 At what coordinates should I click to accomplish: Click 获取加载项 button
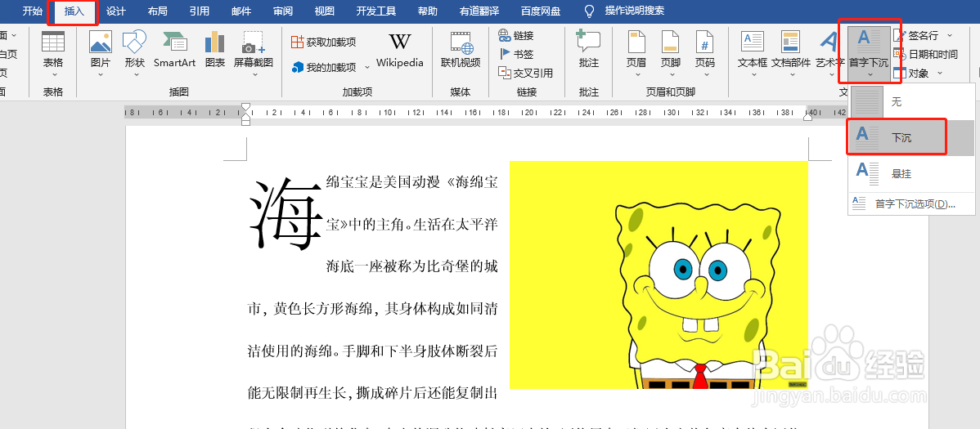(324, 42)
